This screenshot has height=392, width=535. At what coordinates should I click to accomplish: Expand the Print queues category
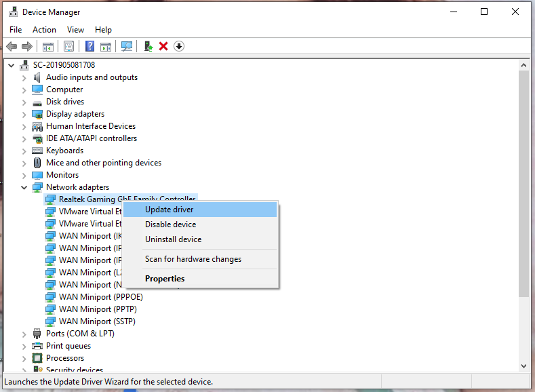[24, 347]
